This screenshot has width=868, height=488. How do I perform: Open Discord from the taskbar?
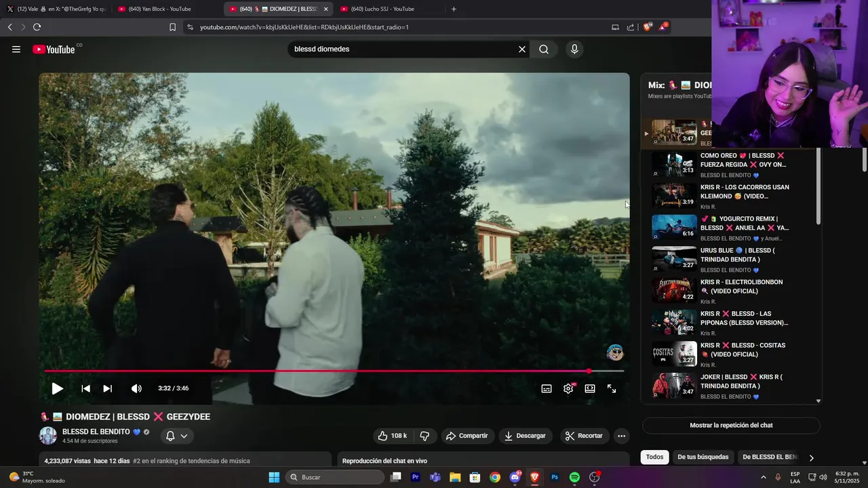click(x=515, y=477)
